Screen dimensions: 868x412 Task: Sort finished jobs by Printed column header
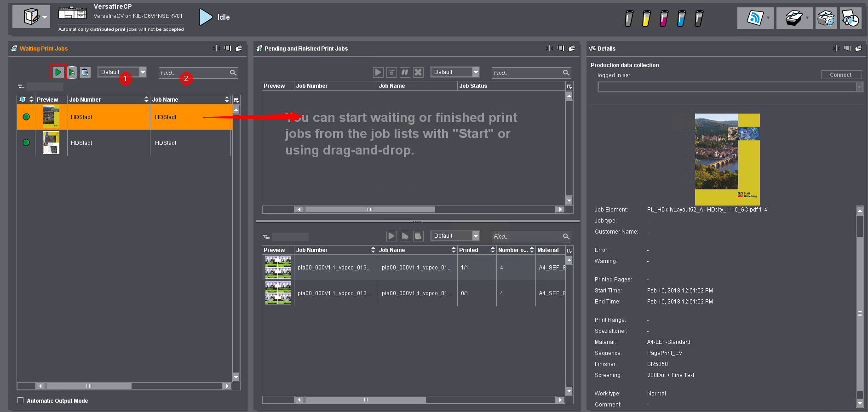(x=476, y=250)
